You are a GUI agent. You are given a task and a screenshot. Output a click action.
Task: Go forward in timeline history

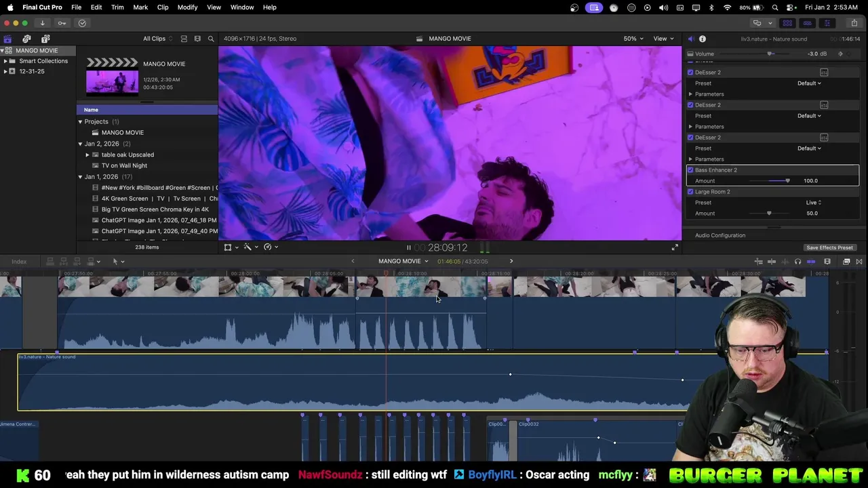[511, 261]
